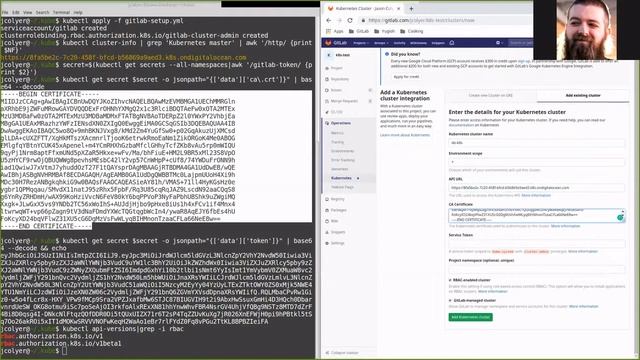The image size is (640, 360).
Task: Open Repository in GitLab sidebar
Action: coord(337,79)
